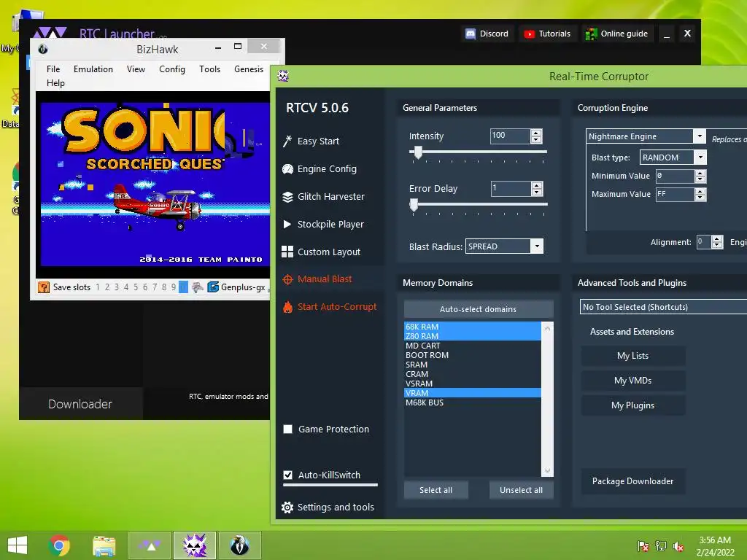Decrease Maximum Value spinner
Screen dimensions: 747x560
[x=700, y=197]
